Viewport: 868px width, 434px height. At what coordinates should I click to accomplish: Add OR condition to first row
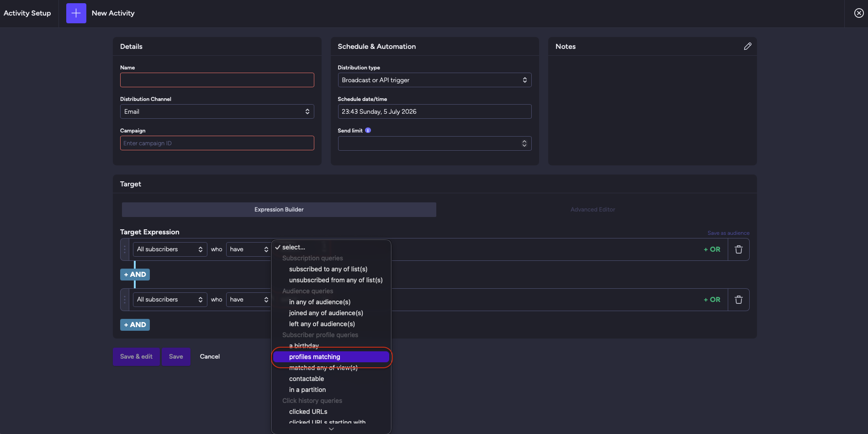[712, 249]
